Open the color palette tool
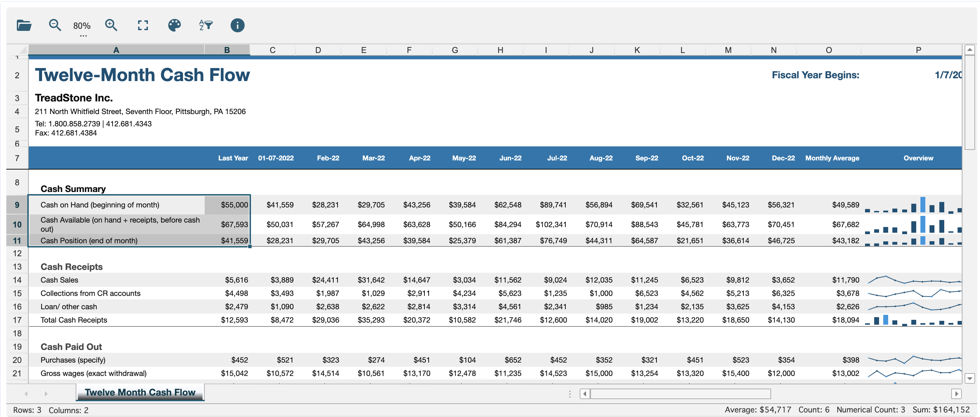The height and width of the screenshot is (417, 980). coord(174,25)
